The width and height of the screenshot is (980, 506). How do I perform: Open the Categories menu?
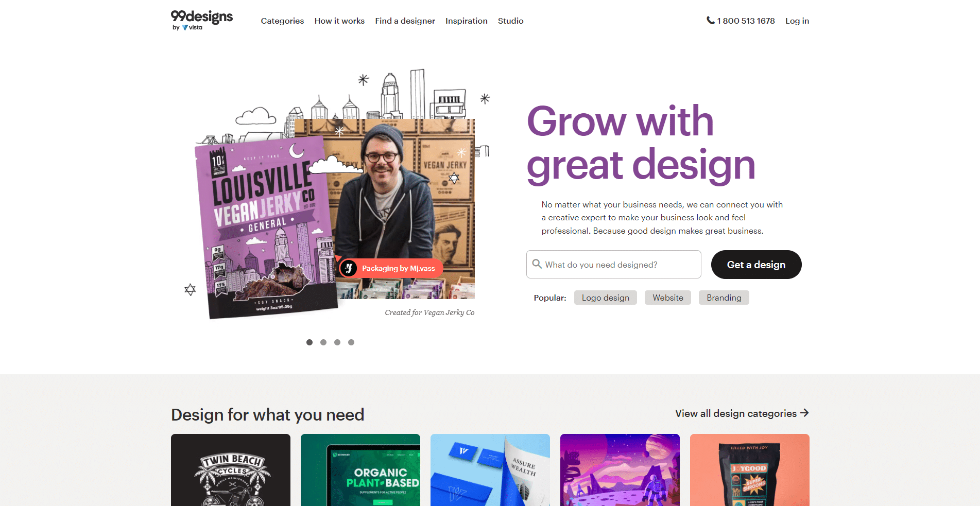coord(282,21)
